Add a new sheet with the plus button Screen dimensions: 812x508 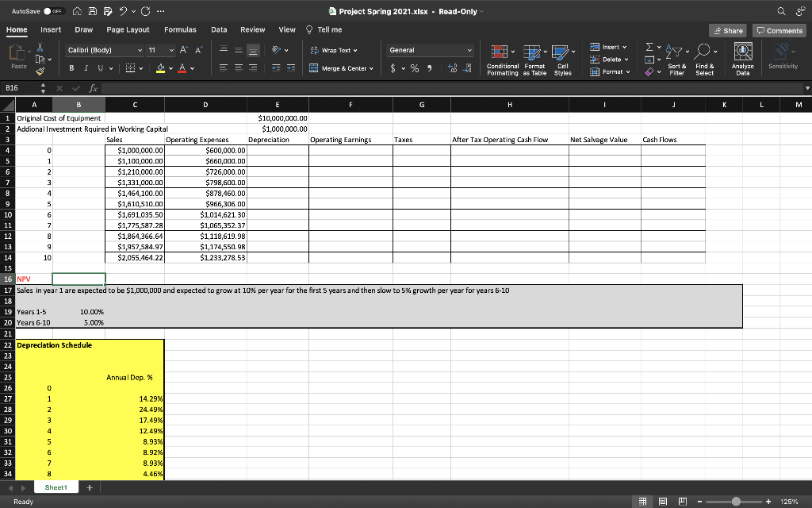click(90, 487)
